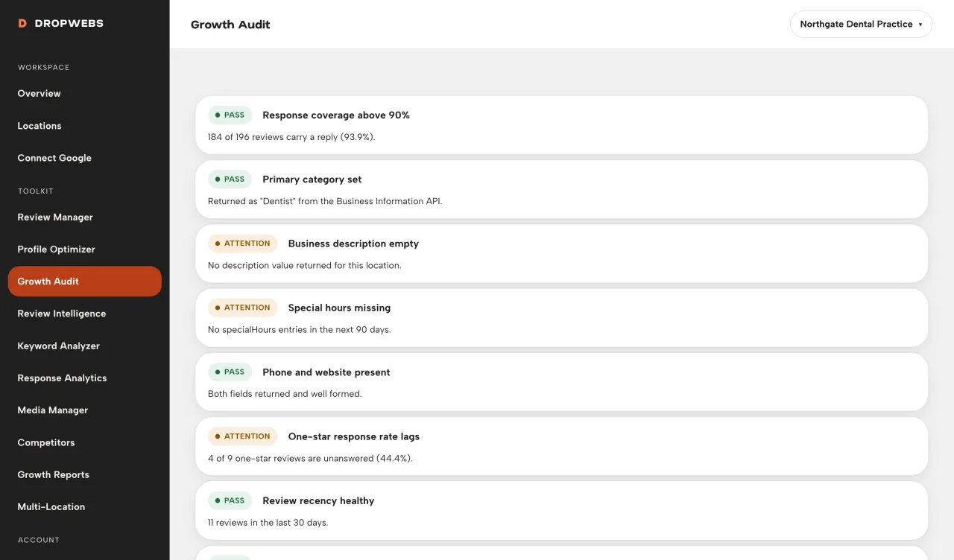
Task: Open Locations in the sidebar
Action: (x=84, y=126)
